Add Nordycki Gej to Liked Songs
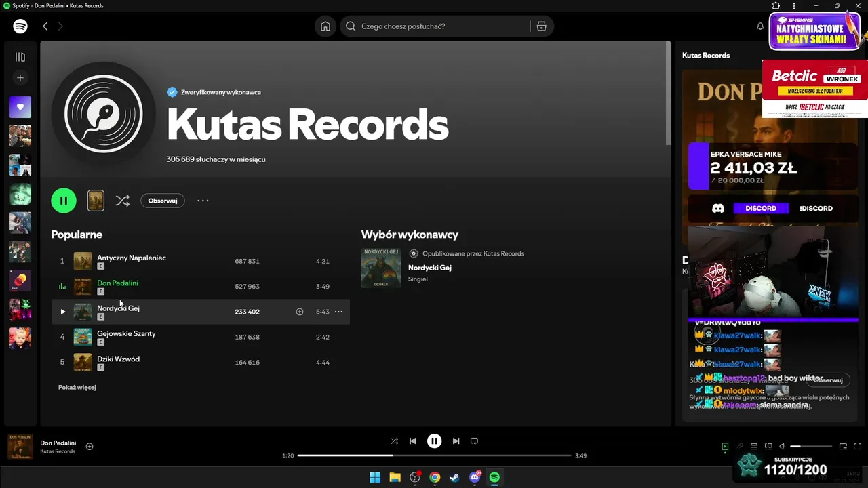 pyautogui.click(x=300, y=312)
